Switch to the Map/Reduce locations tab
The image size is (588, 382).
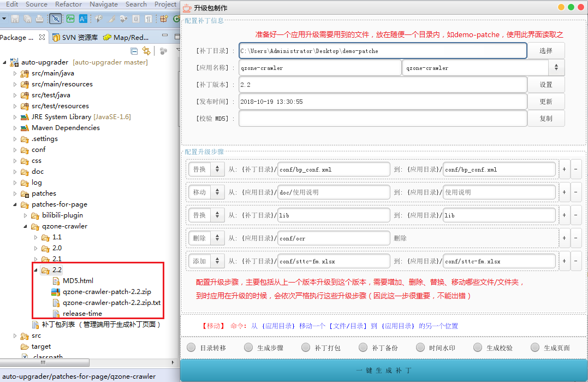(x=126, y=37)
